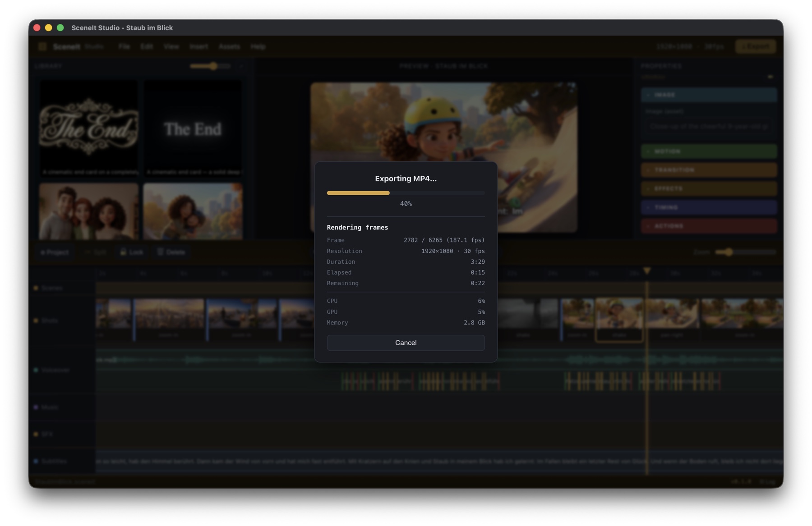This screenshot has width=812, height=526.
Task: Open the File menu
Action: coord(124,46)
